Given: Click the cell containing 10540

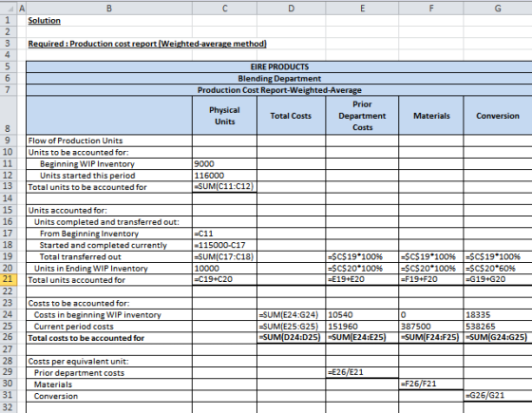Looking at the screenshot, I should coord(362,314).
